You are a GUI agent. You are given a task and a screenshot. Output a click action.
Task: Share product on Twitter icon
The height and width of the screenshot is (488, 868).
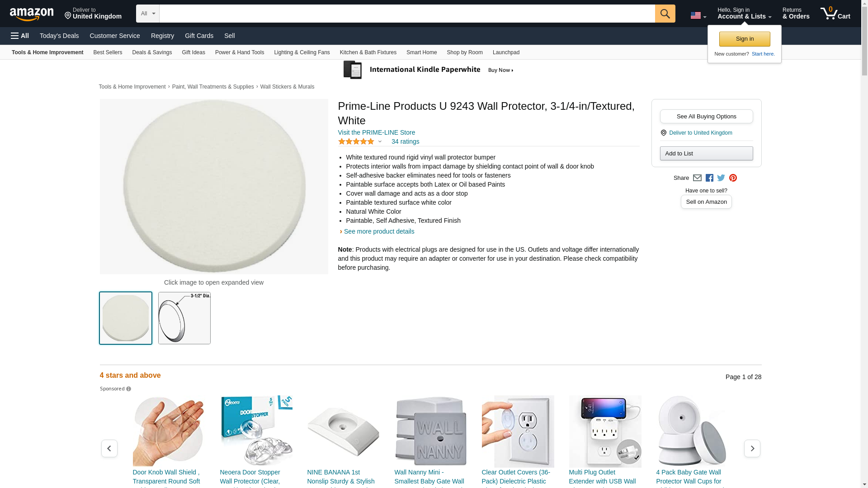(721, 178)
